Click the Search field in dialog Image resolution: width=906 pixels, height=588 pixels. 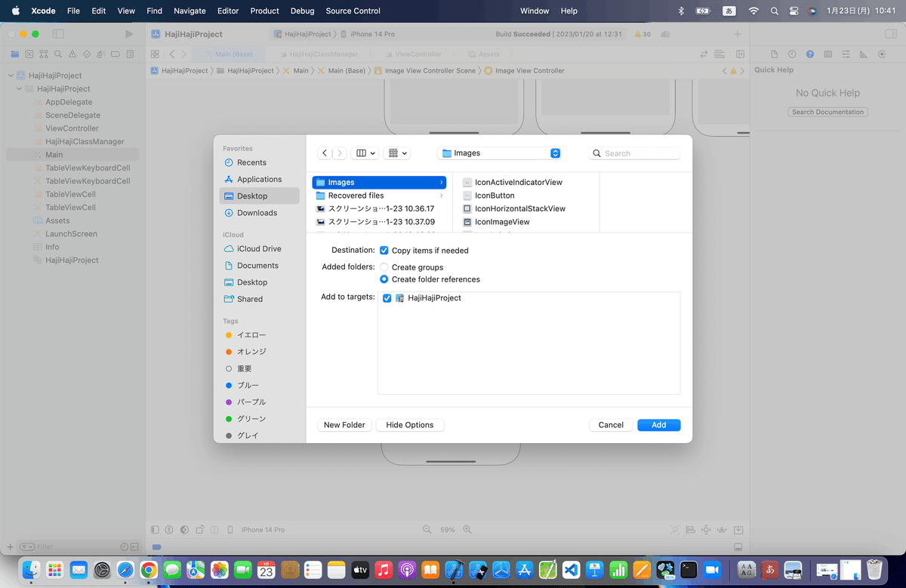click(634, 153)
